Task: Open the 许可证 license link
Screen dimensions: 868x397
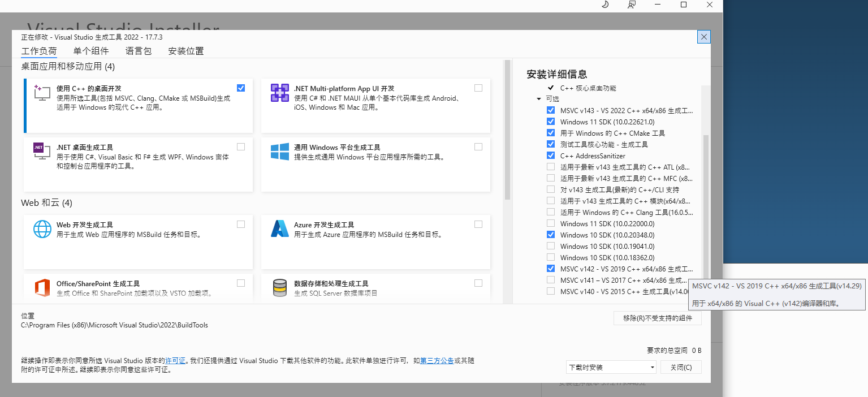Action: tap(175, 360)
